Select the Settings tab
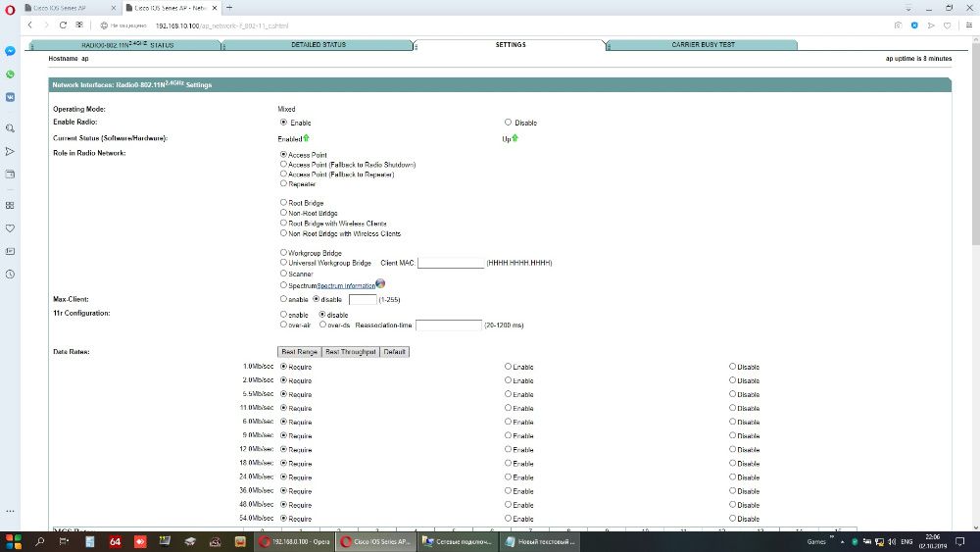 coord(511,45)
